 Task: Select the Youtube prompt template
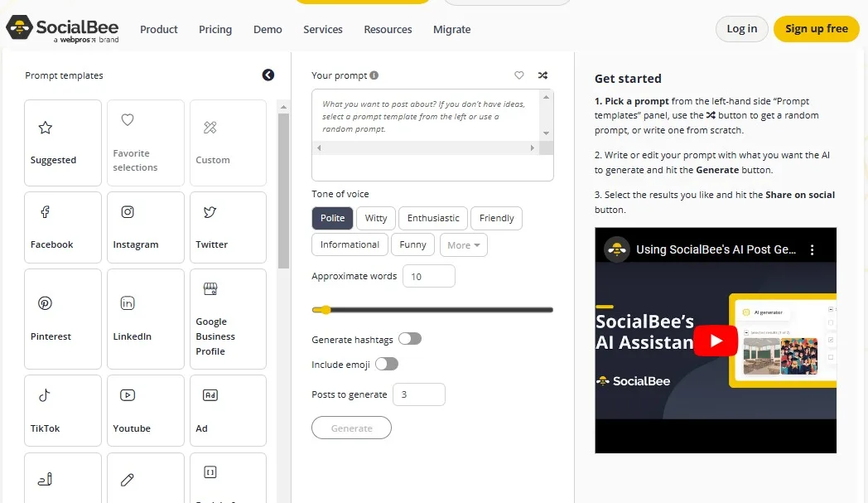point(145,410)
